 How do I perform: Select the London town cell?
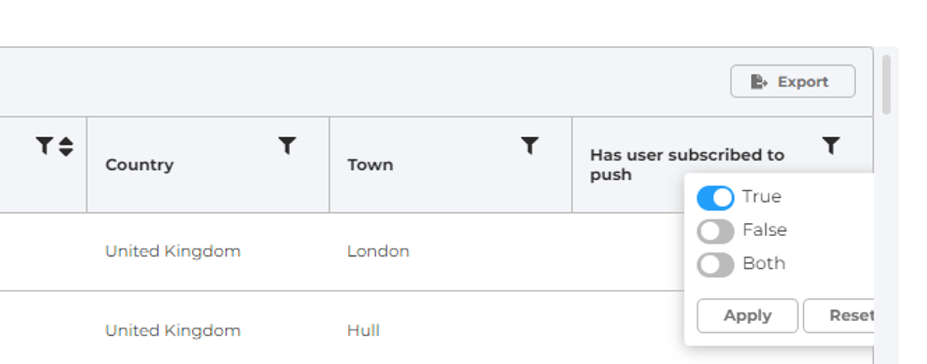378,251
